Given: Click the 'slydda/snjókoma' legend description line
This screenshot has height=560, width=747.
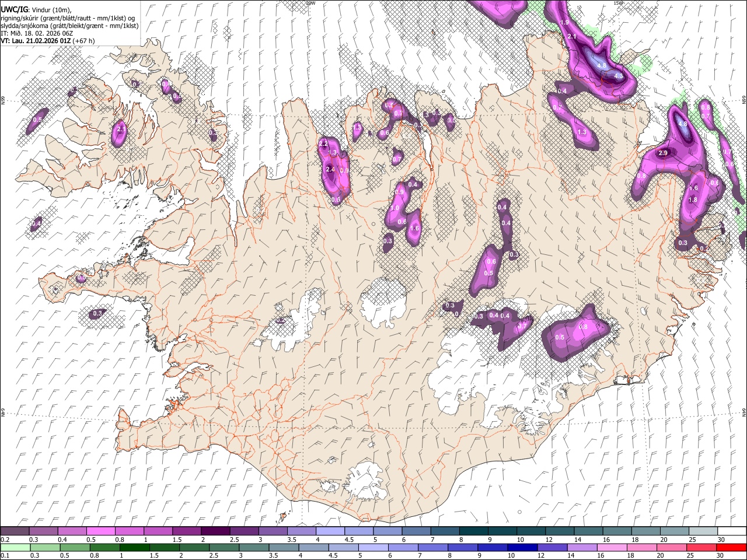Looking at the screenshot, I should 69,26.
